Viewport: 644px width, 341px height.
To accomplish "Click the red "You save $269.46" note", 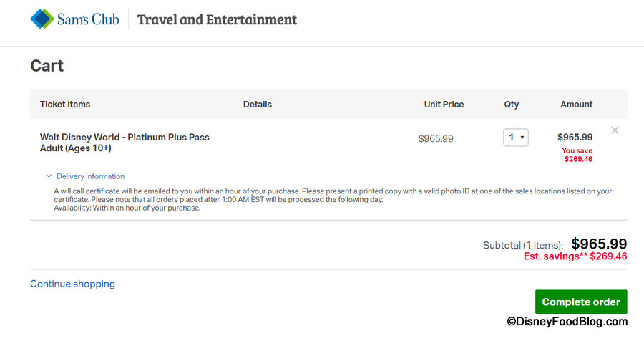I will (x=577, y=155).
